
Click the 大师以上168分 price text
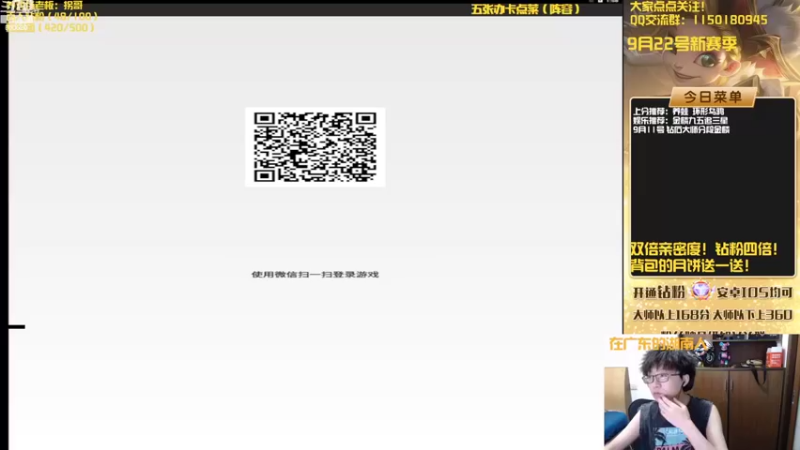[x=671, y=315]
